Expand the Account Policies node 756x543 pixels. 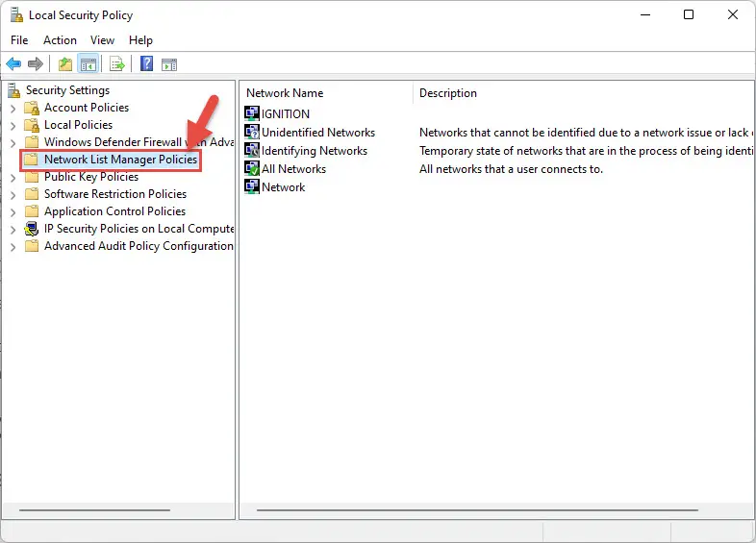point(13,109)
